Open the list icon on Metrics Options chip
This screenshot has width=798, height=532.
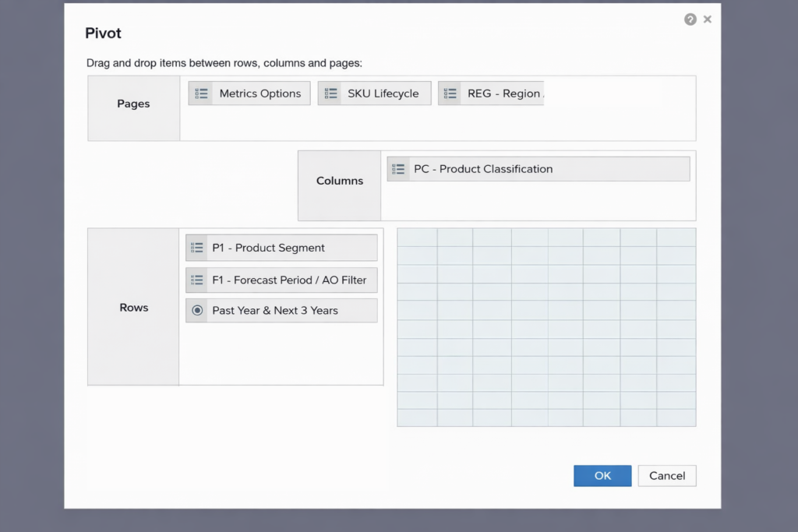[202, 93]
